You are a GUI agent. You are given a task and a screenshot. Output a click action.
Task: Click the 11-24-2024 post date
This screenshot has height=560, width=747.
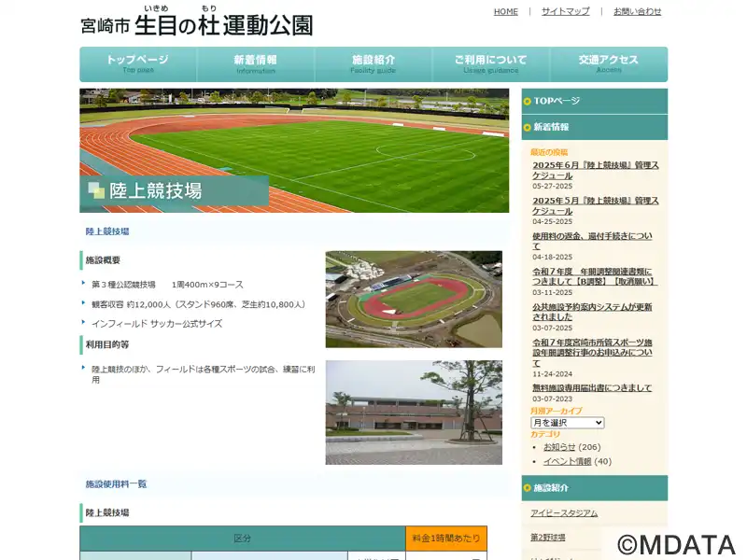pos(553,374)
